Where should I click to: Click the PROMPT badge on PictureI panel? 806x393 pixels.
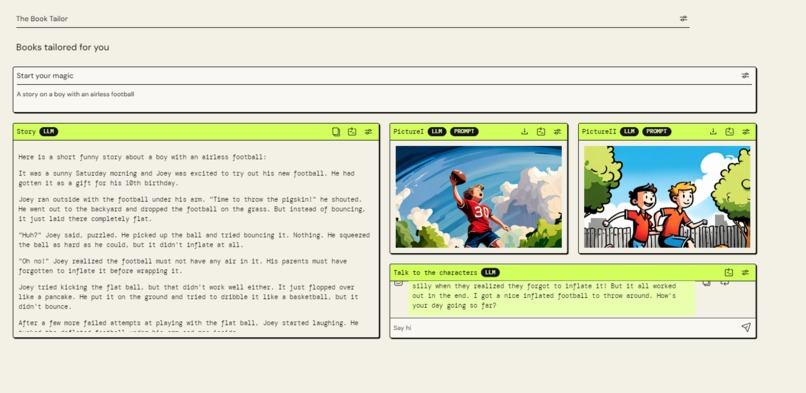click(464, 132)
